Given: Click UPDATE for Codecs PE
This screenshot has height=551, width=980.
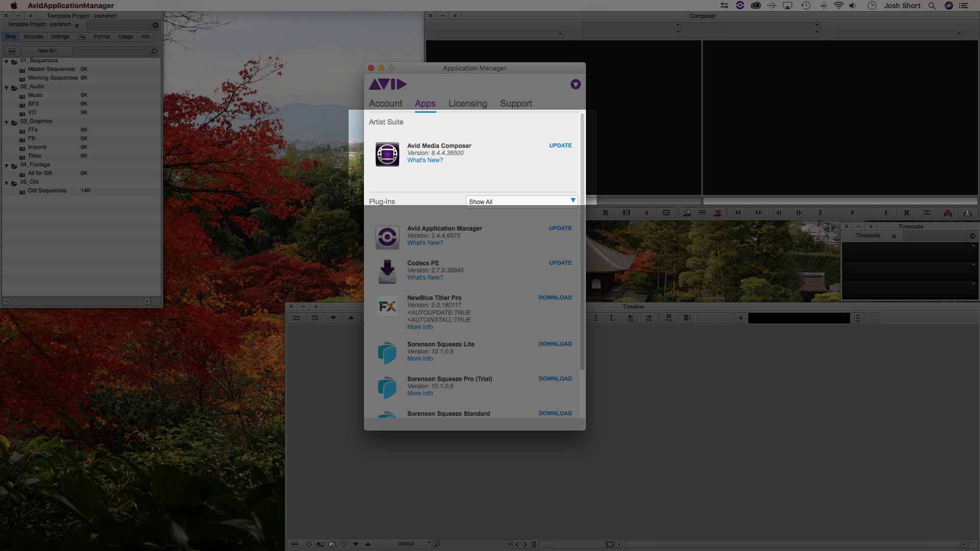Looking at the screenshot, I should tap(560, 262).
